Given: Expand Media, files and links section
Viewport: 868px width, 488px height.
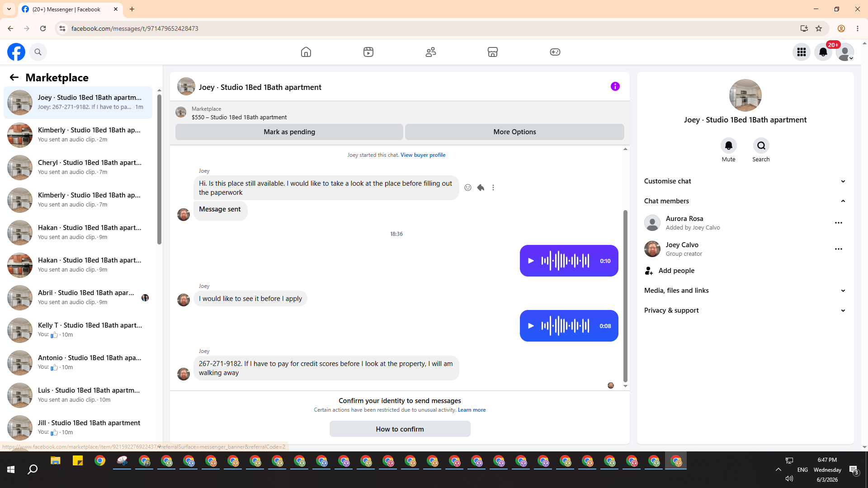Looking at the screenshot, I should (745, 291).
